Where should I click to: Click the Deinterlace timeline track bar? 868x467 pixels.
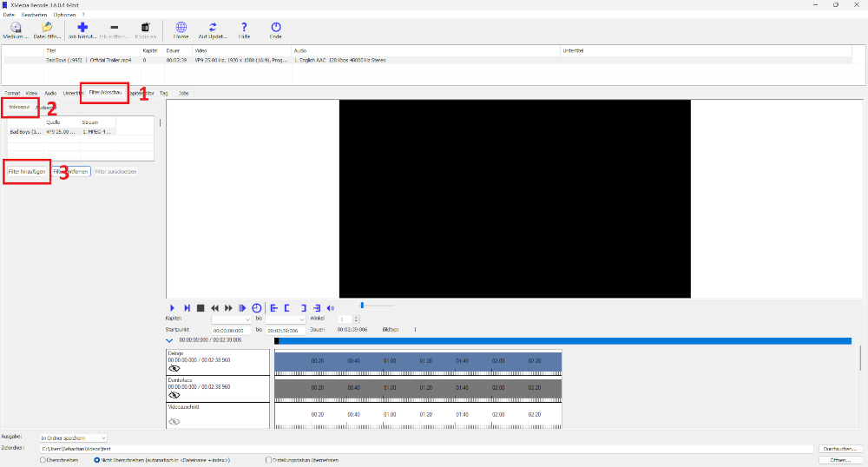418,389
